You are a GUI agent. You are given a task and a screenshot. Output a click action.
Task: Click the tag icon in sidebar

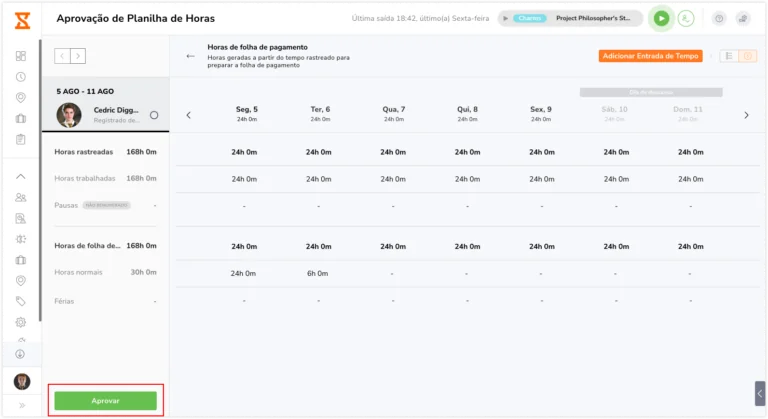[21, 301]
